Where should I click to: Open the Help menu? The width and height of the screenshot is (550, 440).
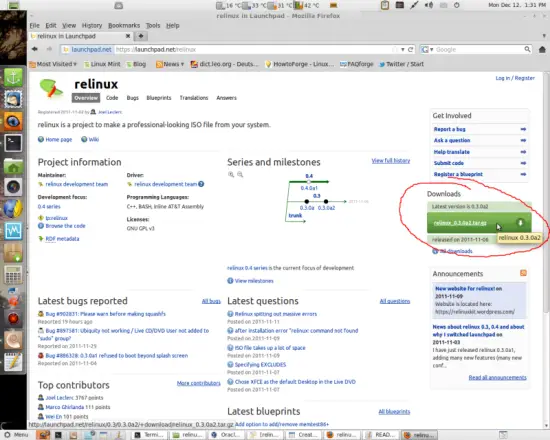[173, 25]
